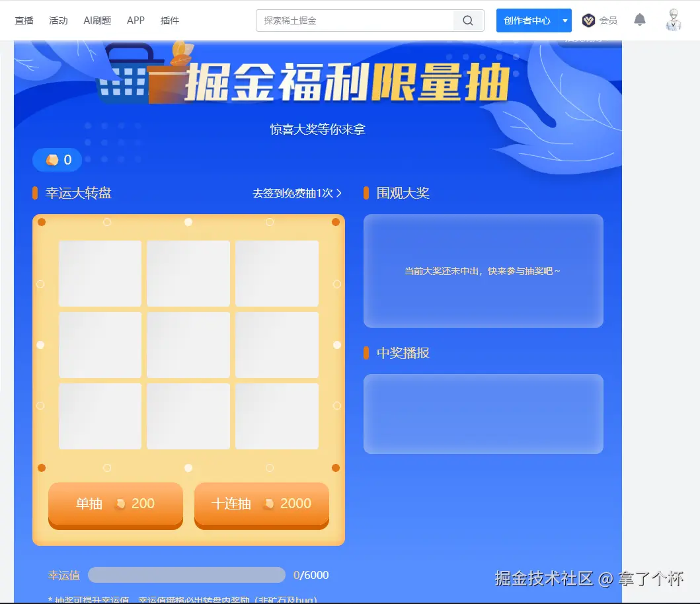Open the 插件 navigation item
700x604 pixels.
169,20
